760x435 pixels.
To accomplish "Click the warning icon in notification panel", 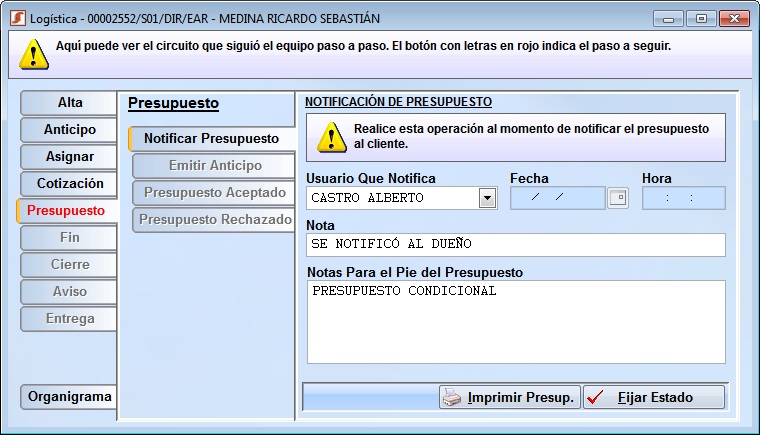I will pyautogui.click(x=330, y=137).
